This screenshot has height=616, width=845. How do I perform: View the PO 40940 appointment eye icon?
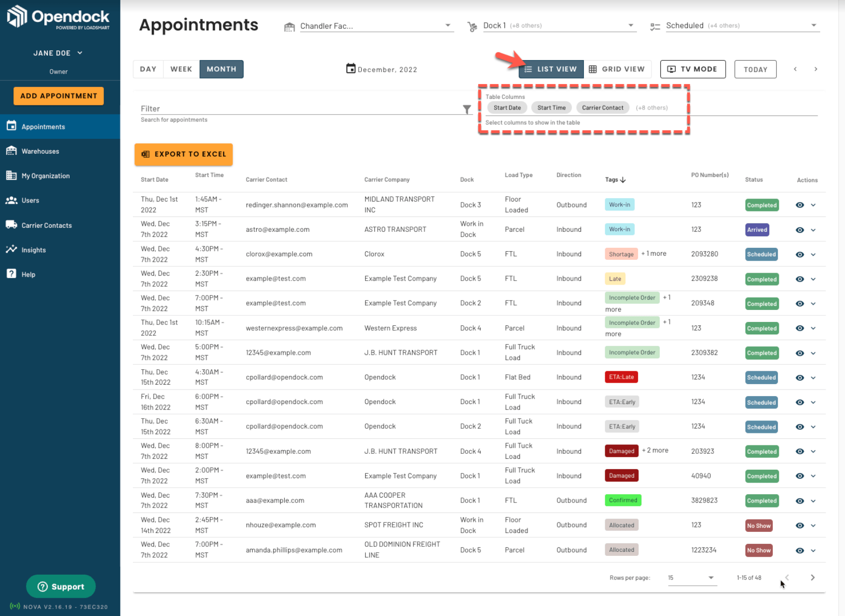click(800, 476)
